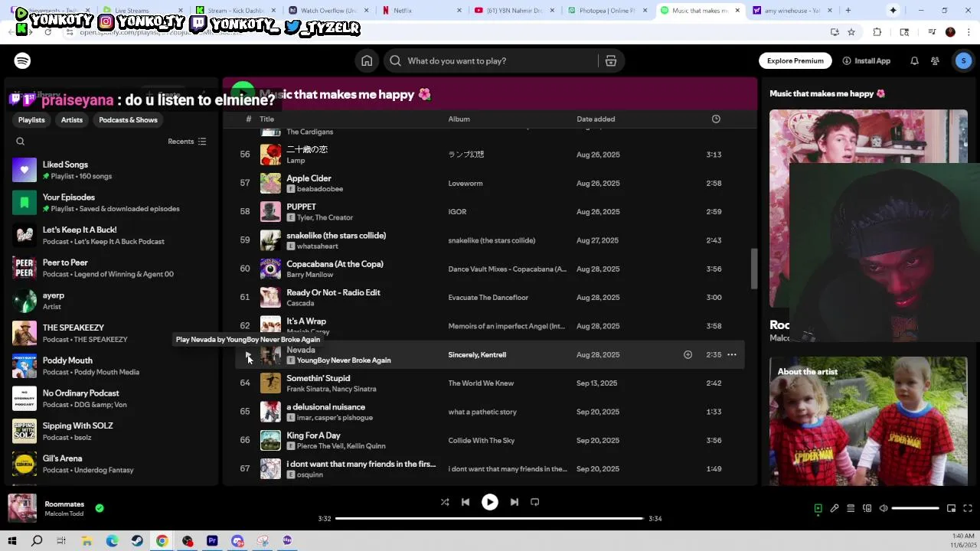Image resolution: width=980 pixels, height=551 pixels.
Task: Sort tracks by Date added header
Action: tap(596, 119)
